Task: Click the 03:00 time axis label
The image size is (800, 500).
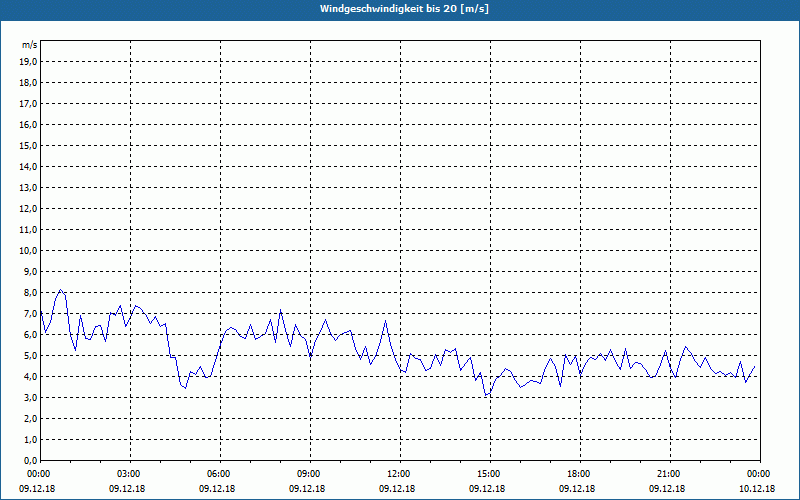Action: tap(131, 474)
